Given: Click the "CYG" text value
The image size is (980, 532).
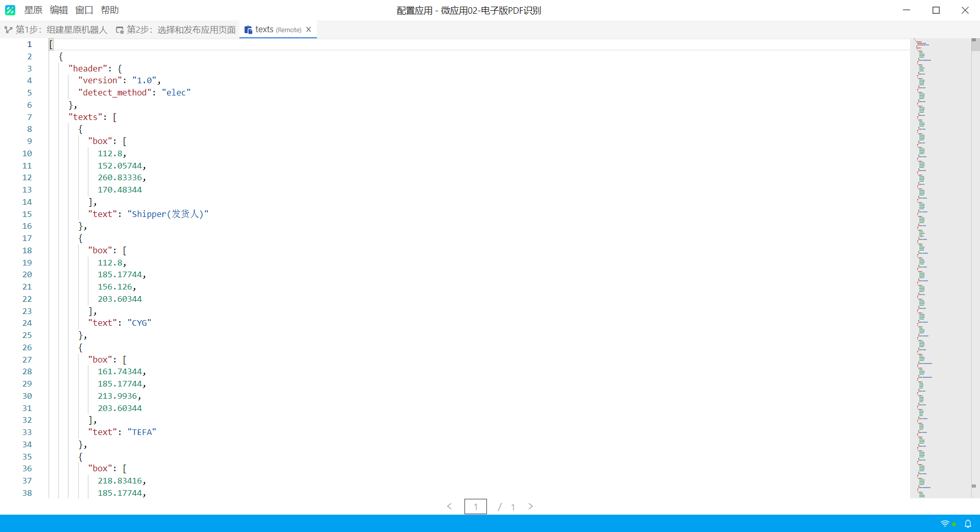Looking at the screenshot, I should click(x=139, y=323).
